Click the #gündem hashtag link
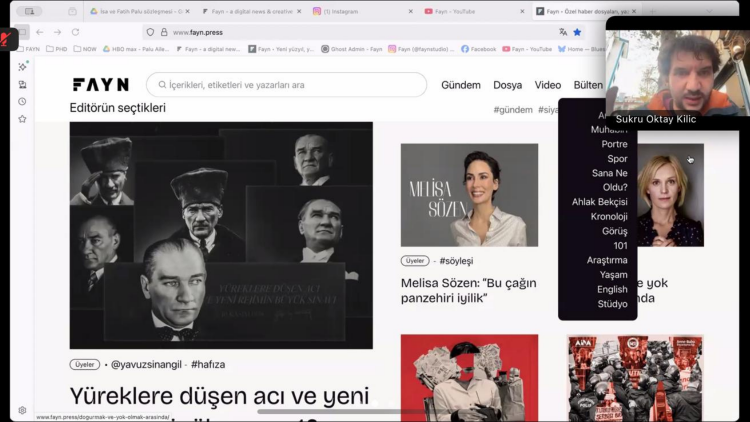Viewport: 750px width, 422px height. click(x=513, y=110)
